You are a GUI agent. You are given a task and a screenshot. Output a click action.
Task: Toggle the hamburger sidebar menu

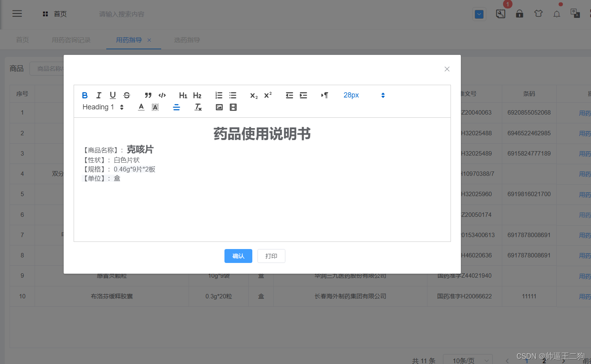[17, 14]
